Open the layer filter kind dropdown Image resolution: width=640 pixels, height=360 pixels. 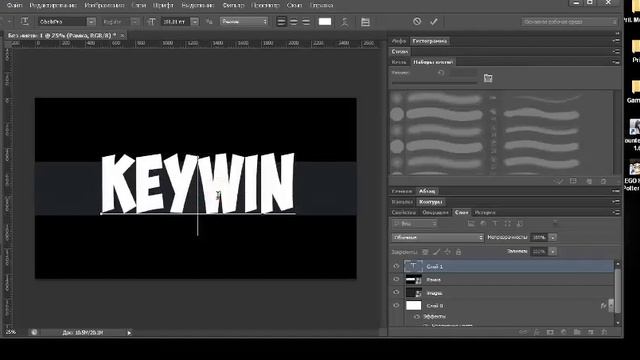[415, 224]
